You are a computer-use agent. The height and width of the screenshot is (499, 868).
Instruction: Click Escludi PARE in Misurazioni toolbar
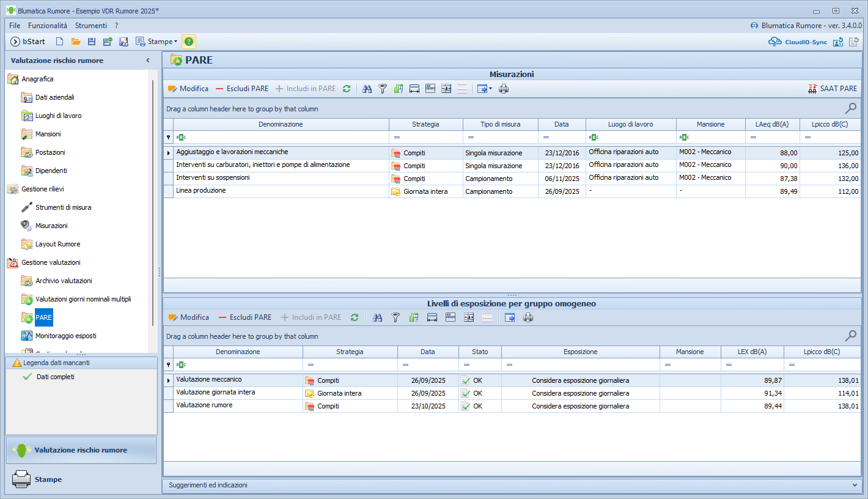(241, 89)
